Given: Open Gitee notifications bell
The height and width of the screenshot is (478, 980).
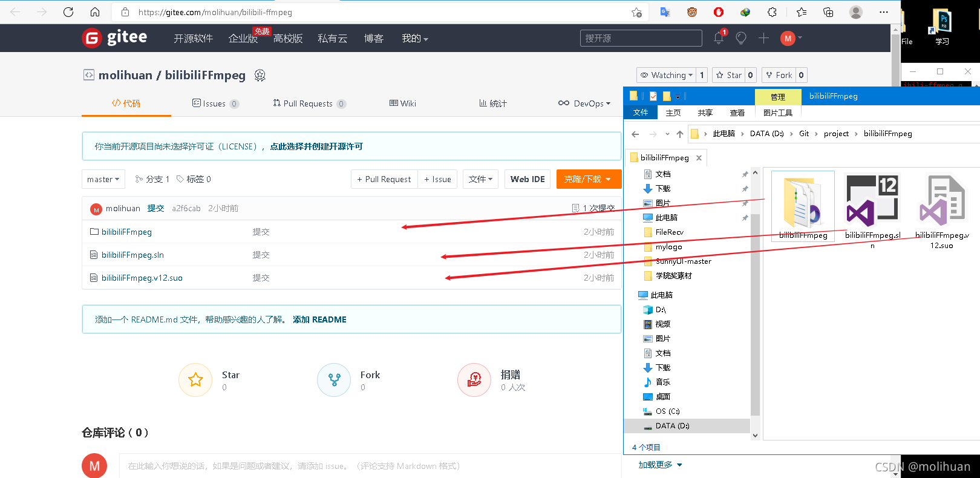Looking at the screenshot, I should tap(719, 38).
